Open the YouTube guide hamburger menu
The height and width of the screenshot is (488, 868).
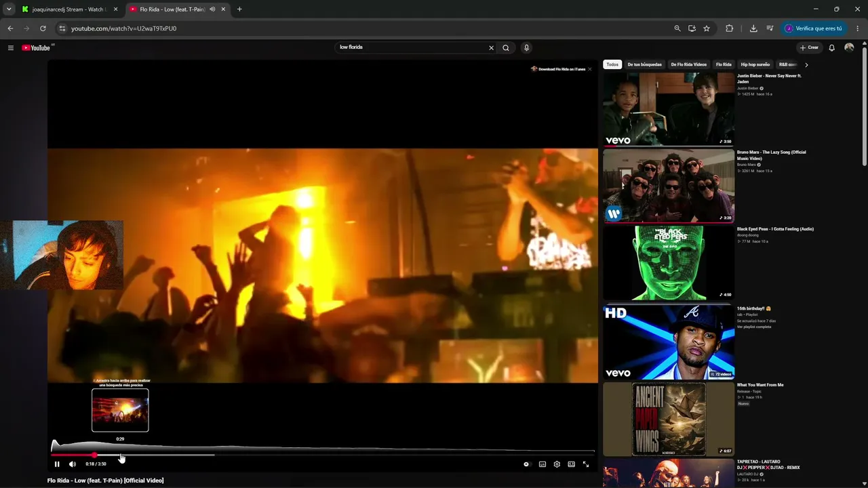point(11,47)
